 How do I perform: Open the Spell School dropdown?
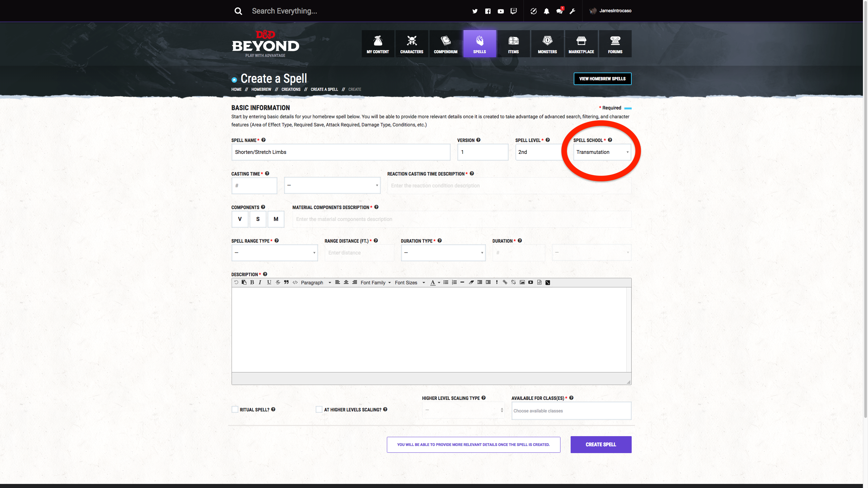(602, 152)
